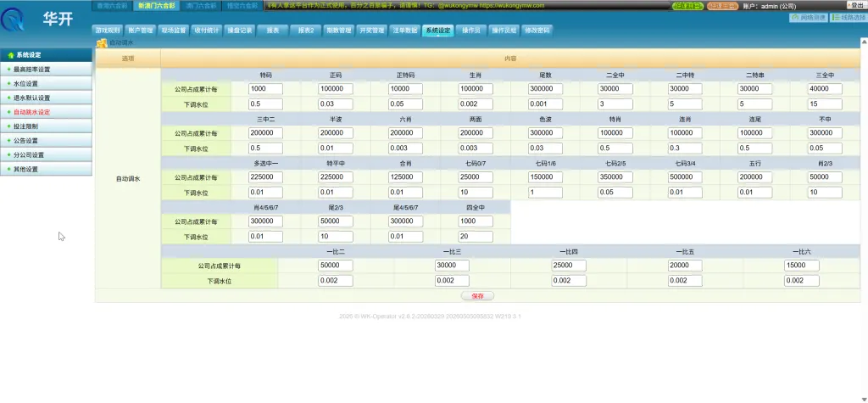This screenshot has width=868, height=403.
Task: Open the 系统设定 tab
Action: point(437,31)
